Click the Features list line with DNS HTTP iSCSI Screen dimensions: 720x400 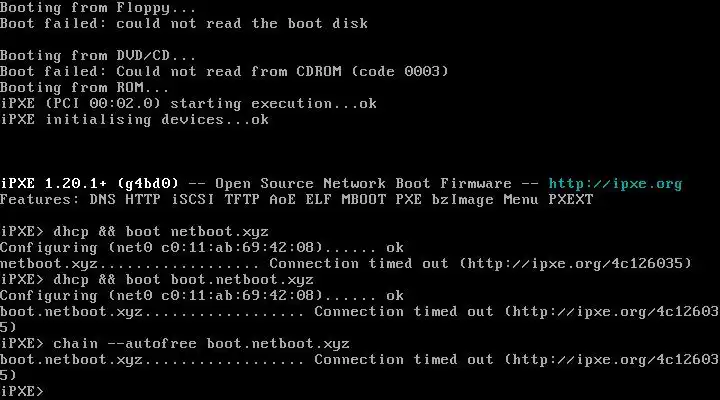pos(297,200)
